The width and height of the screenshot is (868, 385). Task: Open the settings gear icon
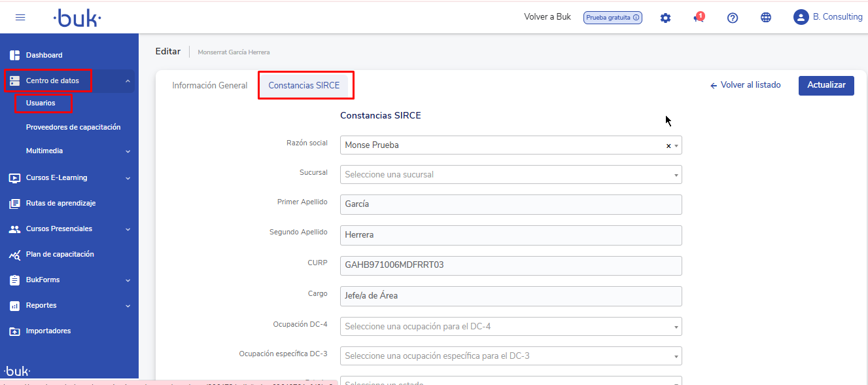point(665,18)
